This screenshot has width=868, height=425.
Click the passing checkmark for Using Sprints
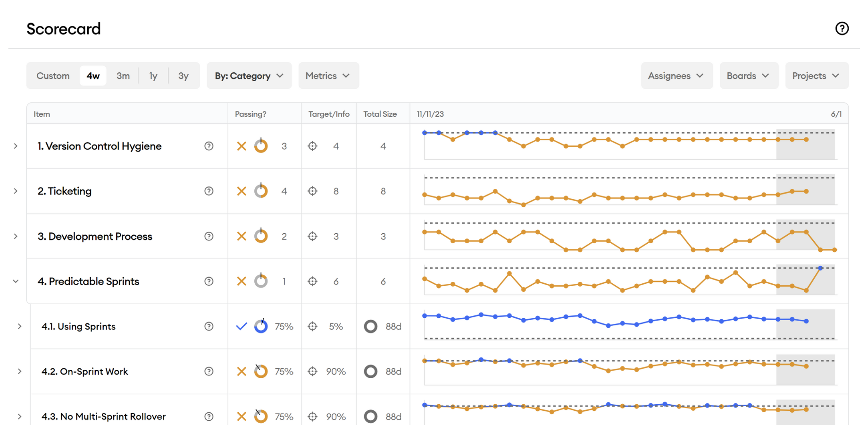click(242, 326)
